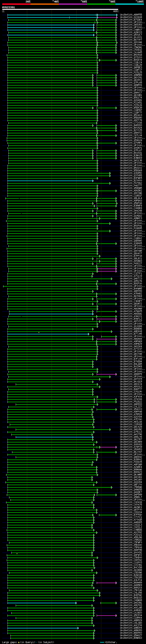Click the UniRef100_Q4KTI3 hit label
The width and height of the screenshot is (146, 644).
click(x=131, y=278)
